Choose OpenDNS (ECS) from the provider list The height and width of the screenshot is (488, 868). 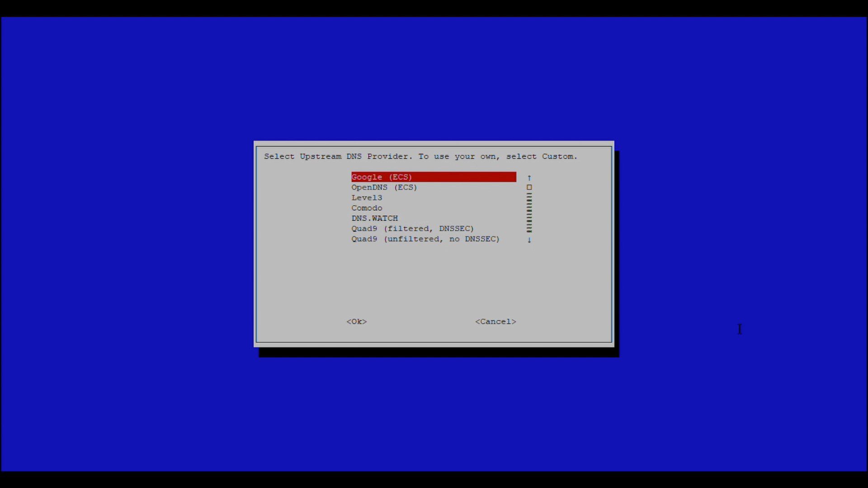pyautogui.click(x=384, y=188)
